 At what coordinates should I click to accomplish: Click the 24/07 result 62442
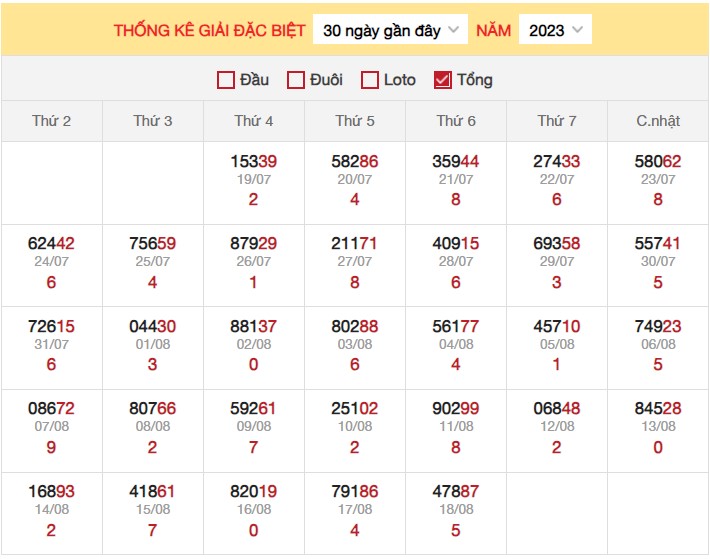click(52, 243)
